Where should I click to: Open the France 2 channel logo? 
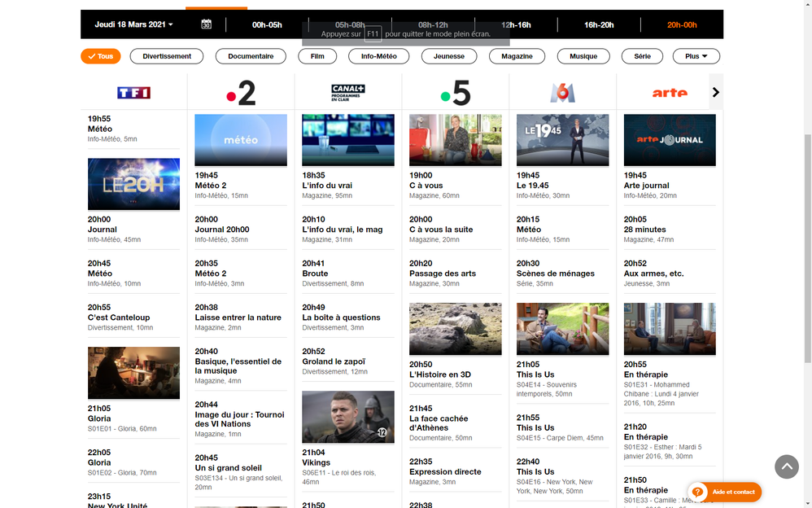241,93
